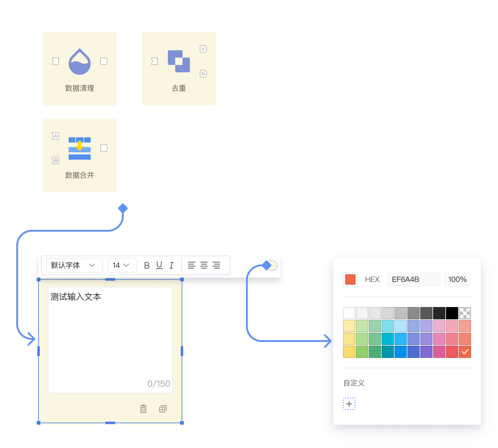Align text to the left
The height and width of the screenshot is (448, 498).
[191, 265]
